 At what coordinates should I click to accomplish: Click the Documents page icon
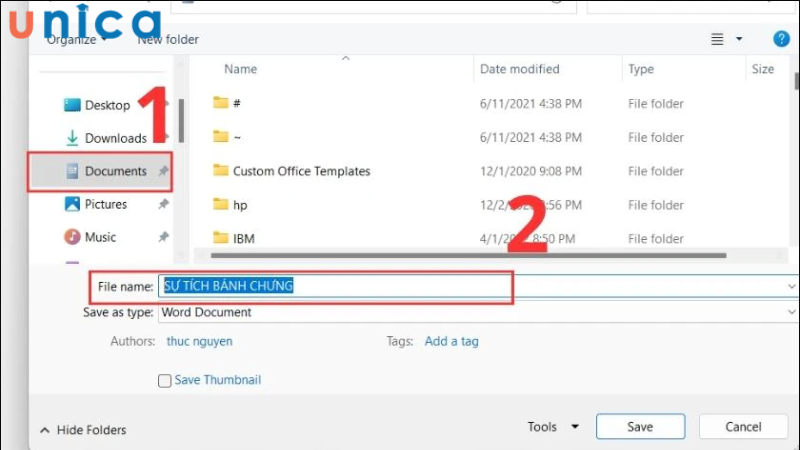click(x=72, y=171)
